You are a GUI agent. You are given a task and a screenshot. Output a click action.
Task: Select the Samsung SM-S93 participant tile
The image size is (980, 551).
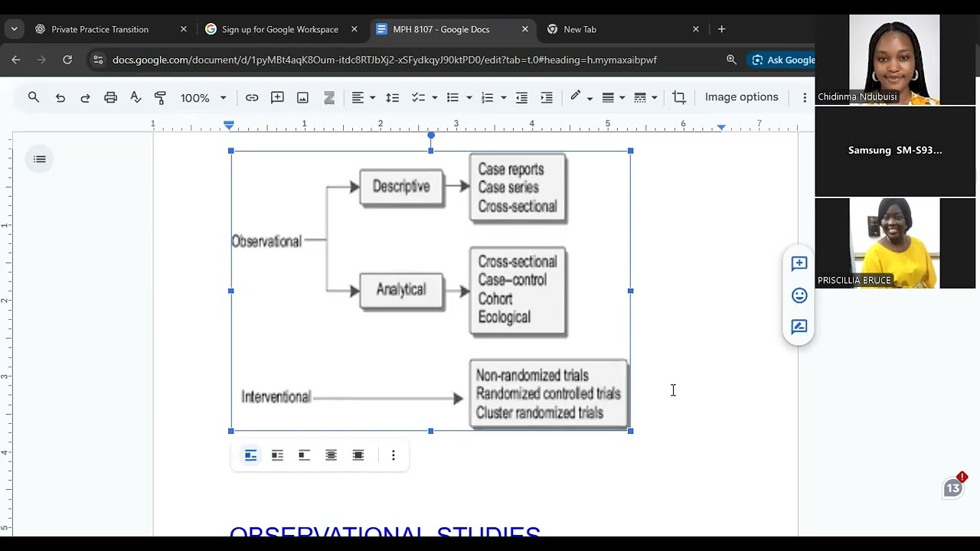(x=894, y=152)
